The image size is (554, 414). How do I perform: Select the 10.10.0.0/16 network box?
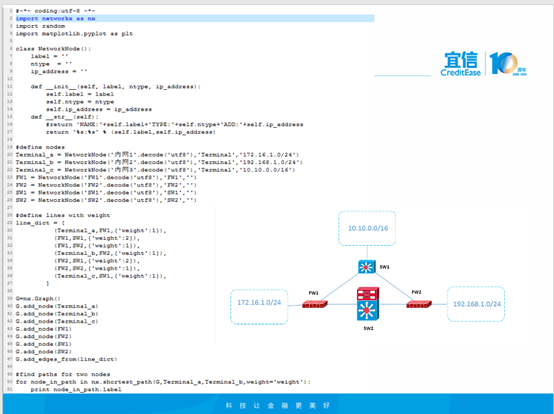point(367,228)
